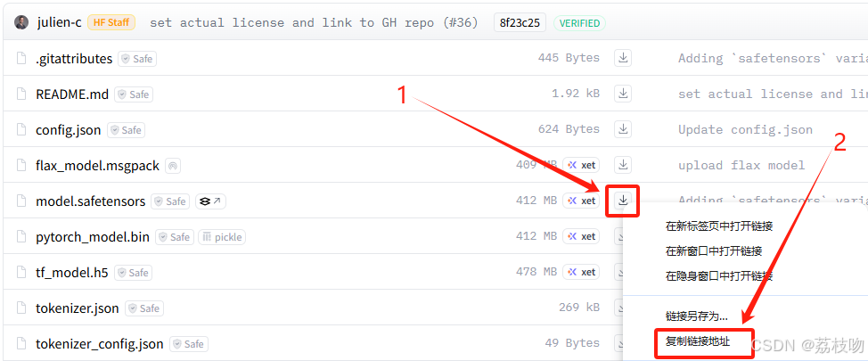868x361 pixels.
Task: Click the xet badge on model.safetensors row
Action: (x=581, y=201)
